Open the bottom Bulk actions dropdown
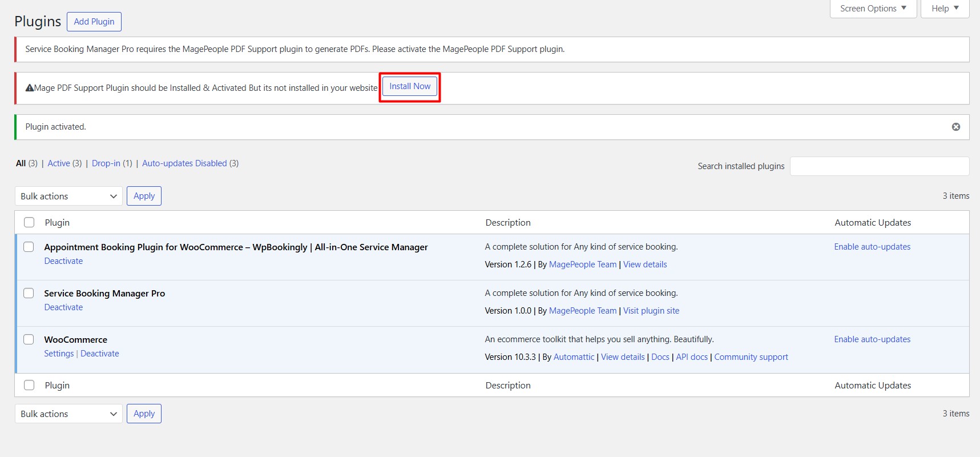Viewport: 980px width, 457px height. 68,414
